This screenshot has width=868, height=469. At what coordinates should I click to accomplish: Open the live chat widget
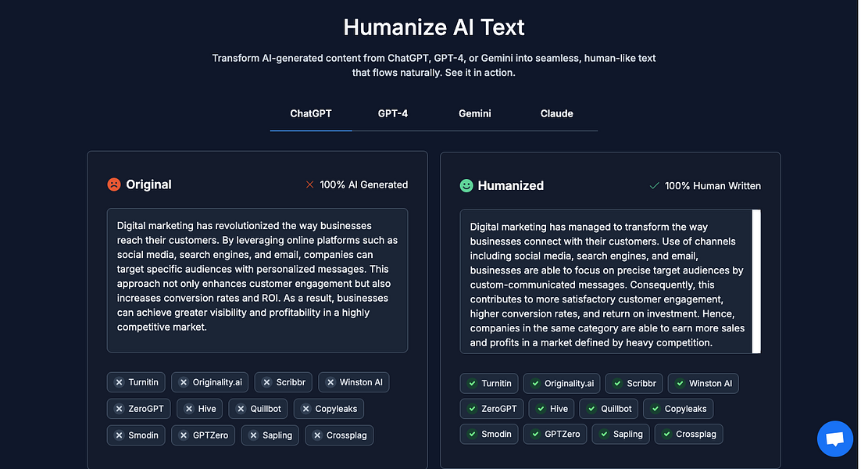point(834,439)
